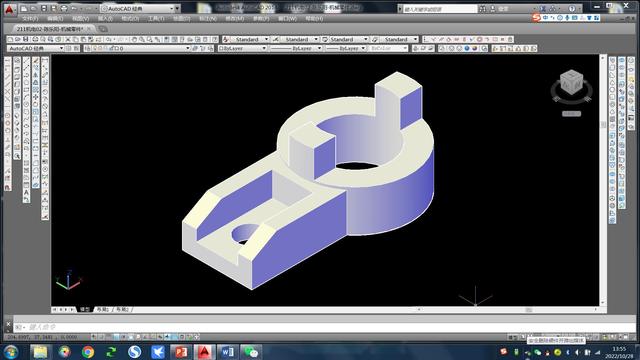
Task: Open the ByLayer color dropdown
Action: tap(242, 48)
